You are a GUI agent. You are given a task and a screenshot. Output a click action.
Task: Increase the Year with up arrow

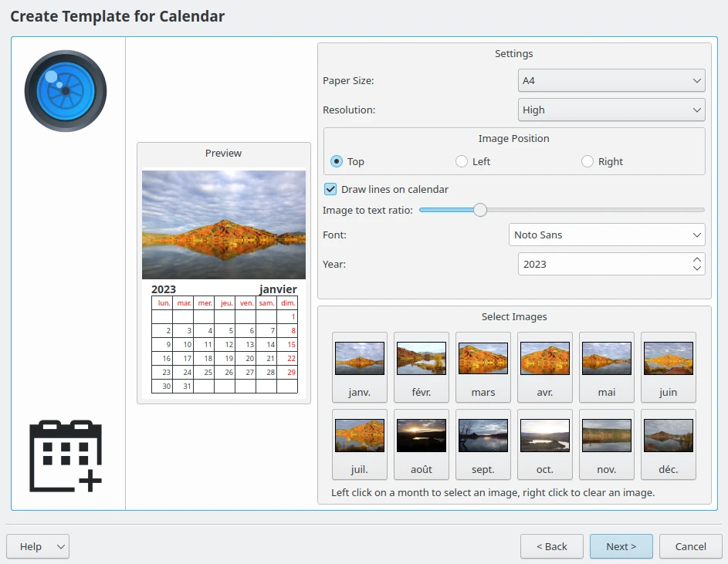point(697,259)
